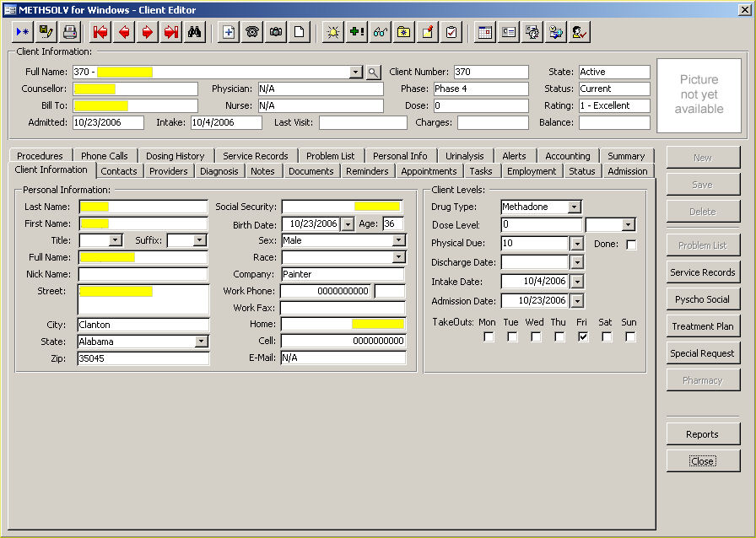
Task: Click the blue plus document toolbar icon
Action: coord(229,32)
